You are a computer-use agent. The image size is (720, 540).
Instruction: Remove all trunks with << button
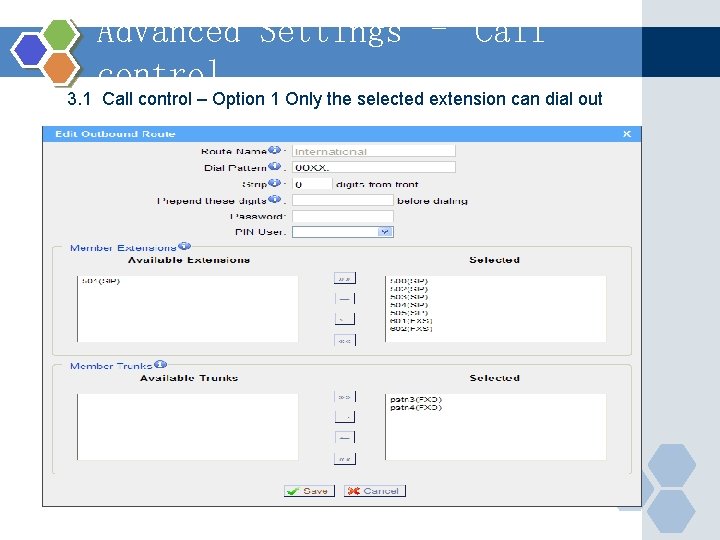[x=344, y=459]
